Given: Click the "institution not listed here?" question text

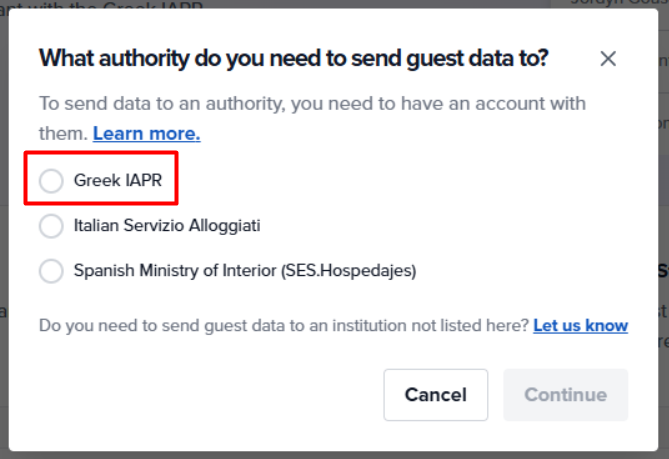Looking at the screenshot, I should click(x=431, y=326).
